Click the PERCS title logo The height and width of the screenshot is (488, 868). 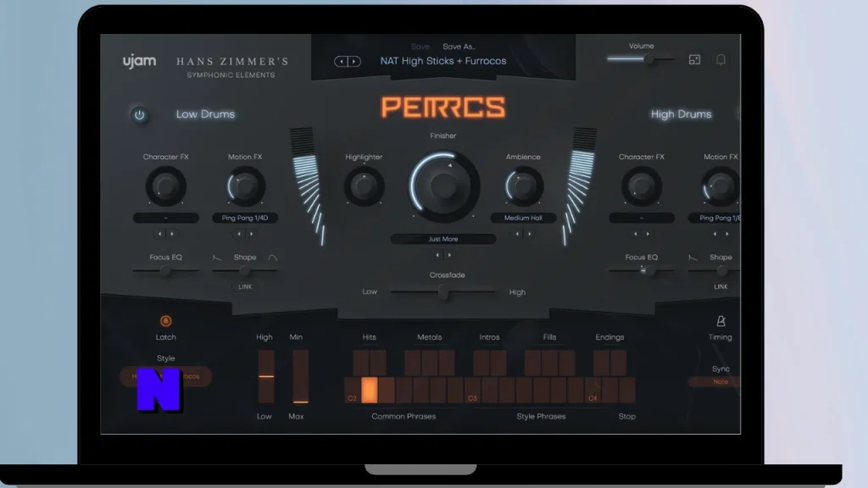442,108
